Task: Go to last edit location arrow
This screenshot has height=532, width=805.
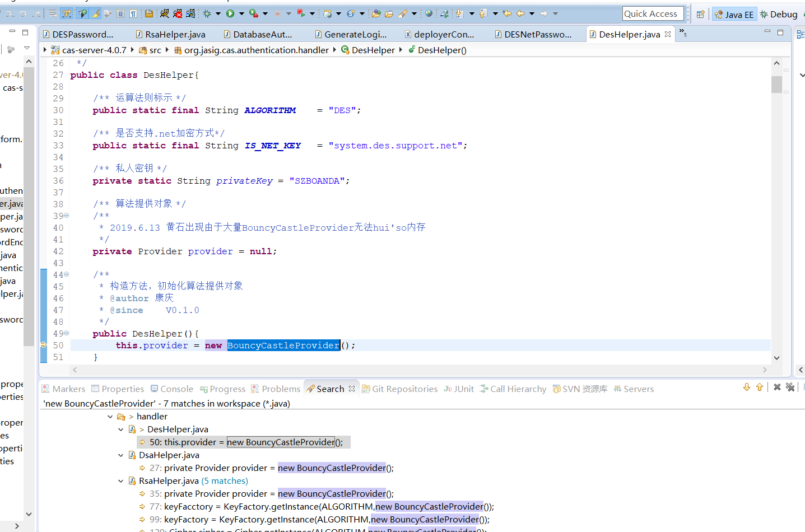Action: (507, 13)
